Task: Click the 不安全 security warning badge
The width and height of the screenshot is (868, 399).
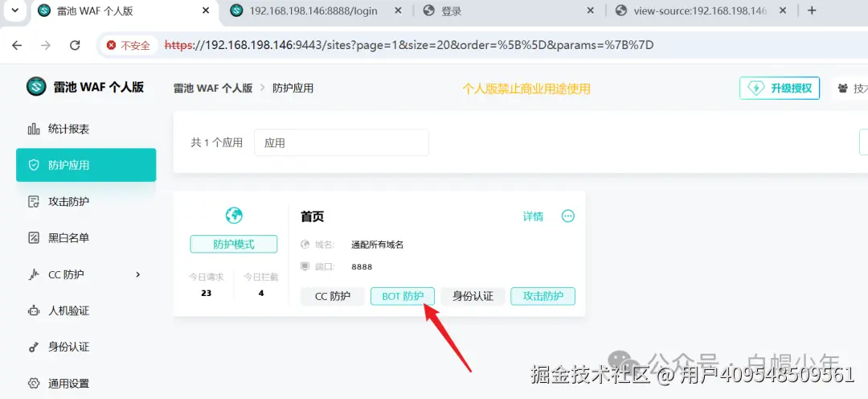Action: coord(128,45)
